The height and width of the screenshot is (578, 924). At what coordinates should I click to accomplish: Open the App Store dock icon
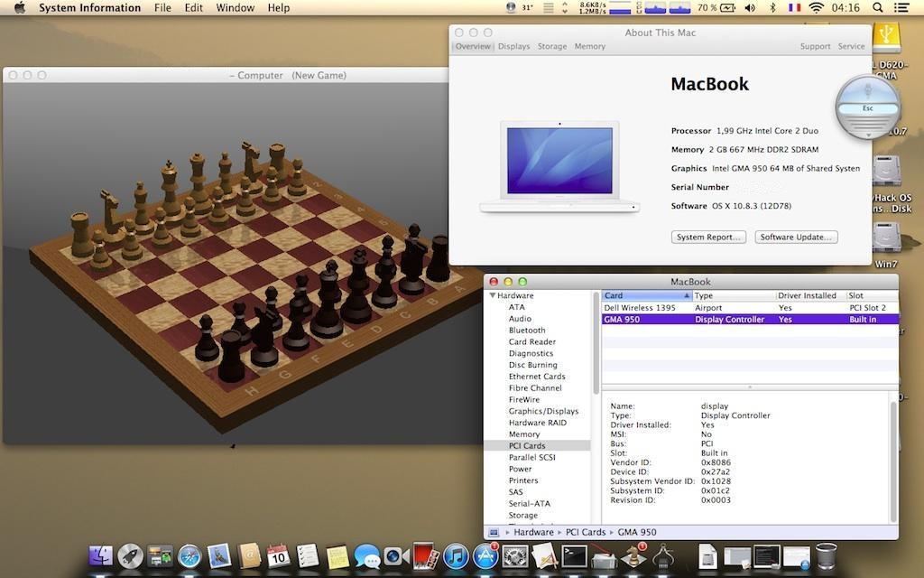(x=485, y=556)
